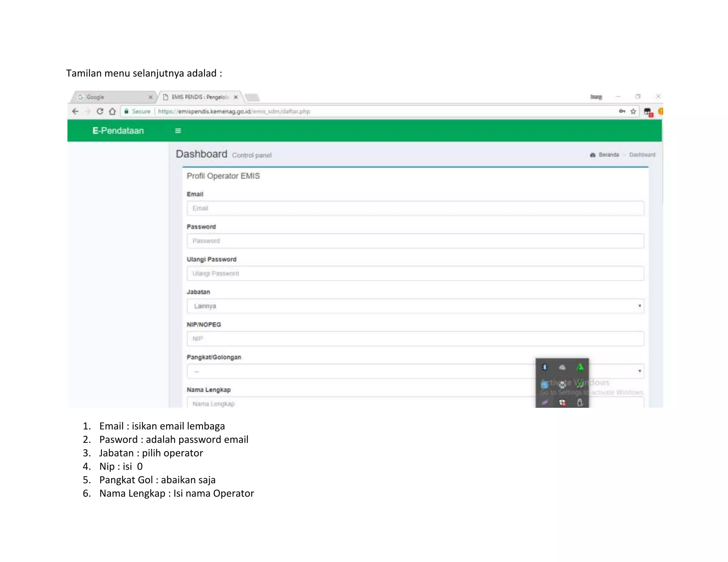Click the Ulangi Password field
Screen dimensions: 728x562
point(415,274)
